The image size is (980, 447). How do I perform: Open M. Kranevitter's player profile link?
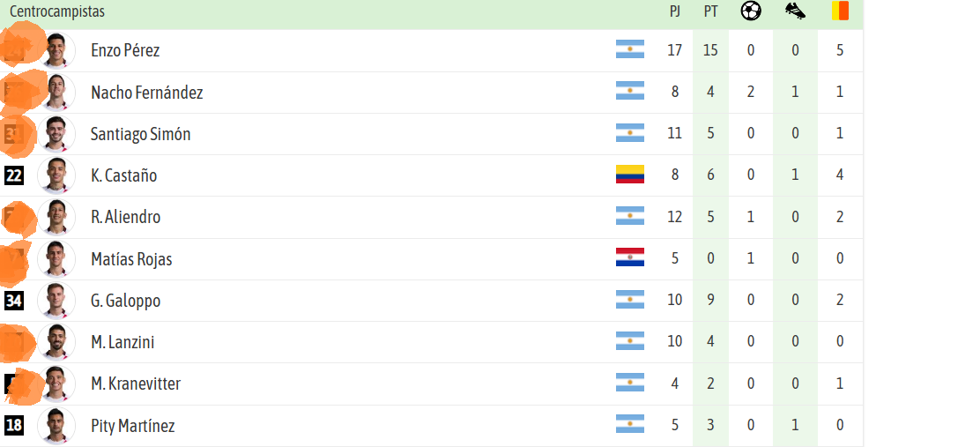coord(136,384)
